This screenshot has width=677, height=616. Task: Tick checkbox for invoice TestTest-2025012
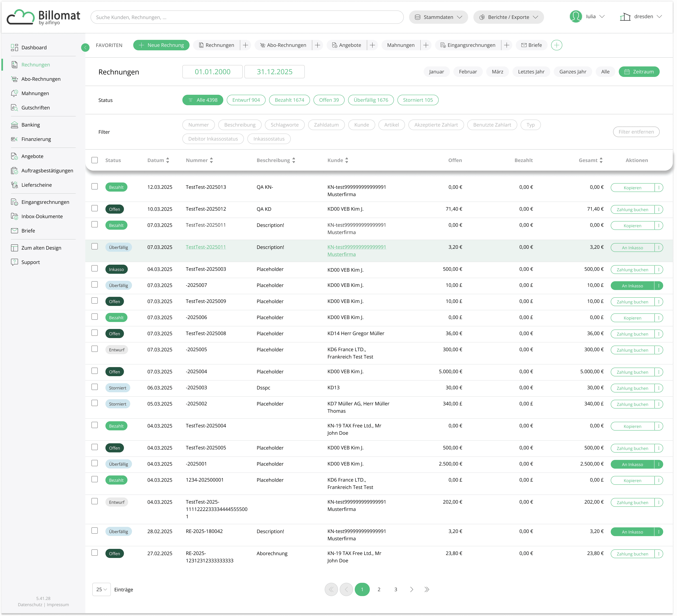[95, 209]
